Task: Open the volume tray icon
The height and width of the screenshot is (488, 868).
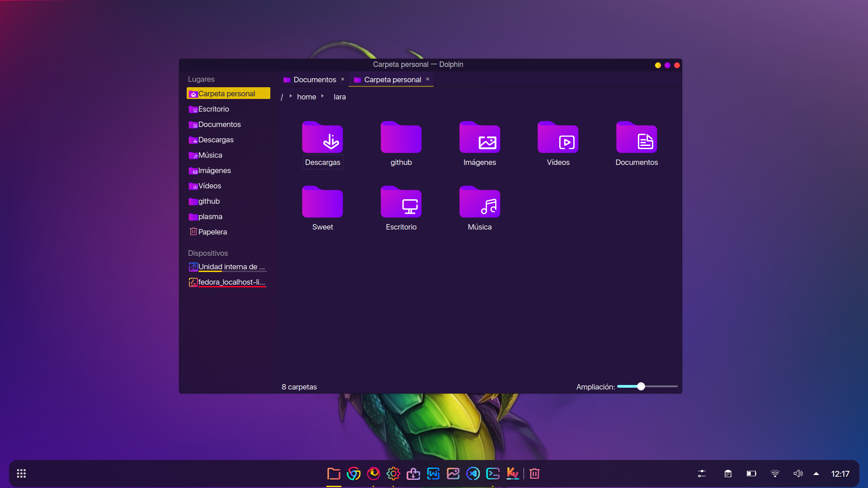Action: click(798, 474)
